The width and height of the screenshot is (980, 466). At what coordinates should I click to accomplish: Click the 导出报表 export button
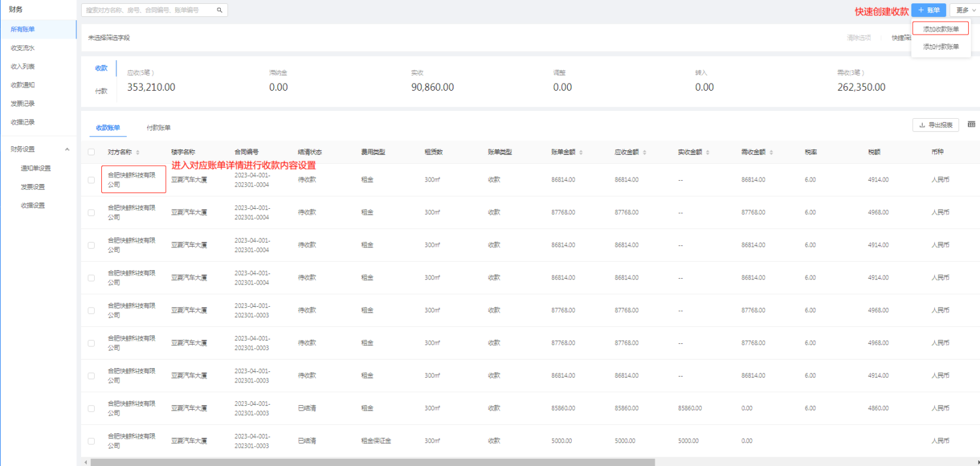(x=935, y=125)
